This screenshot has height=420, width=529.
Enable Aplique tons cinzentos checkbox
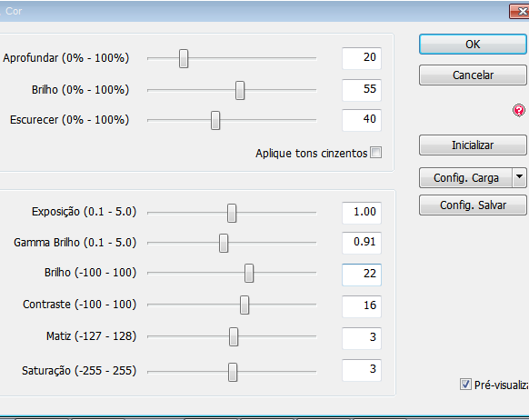(x=375, y=153)
